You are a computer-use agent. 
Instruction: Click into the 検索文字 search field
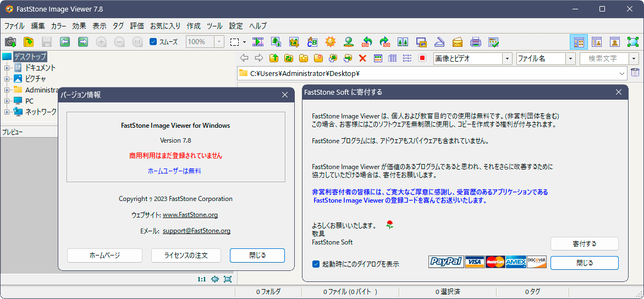[x=604, y=58]
